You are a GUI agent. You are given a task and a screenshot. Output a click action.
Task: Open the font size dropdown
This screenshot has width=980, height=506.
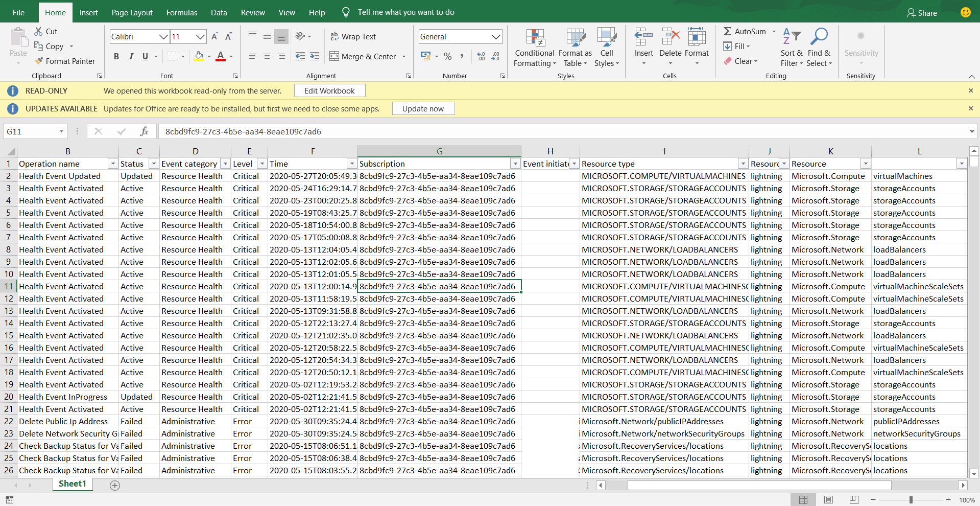pos(200,37)
